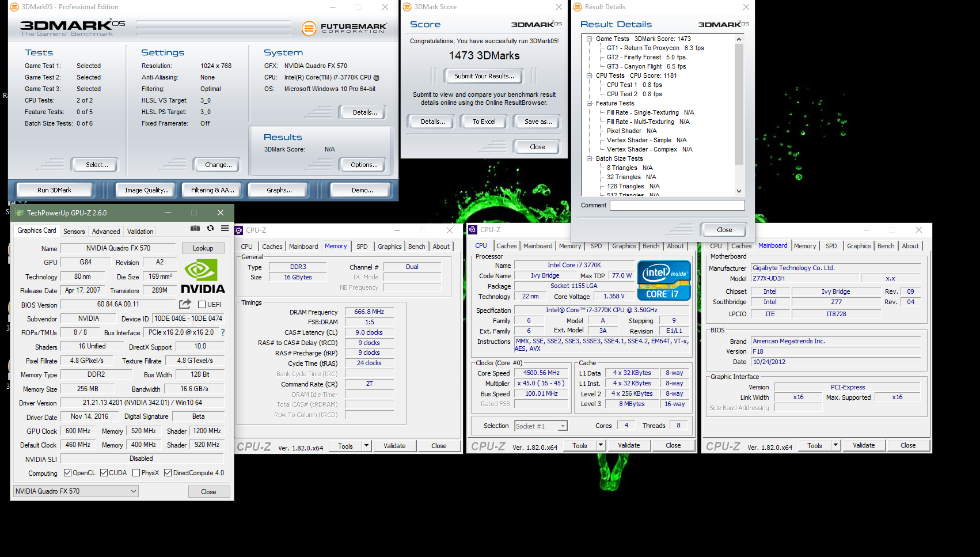
Task: Select 'GT2 - Firefly Forest' result row
Action: coord(646,57)
